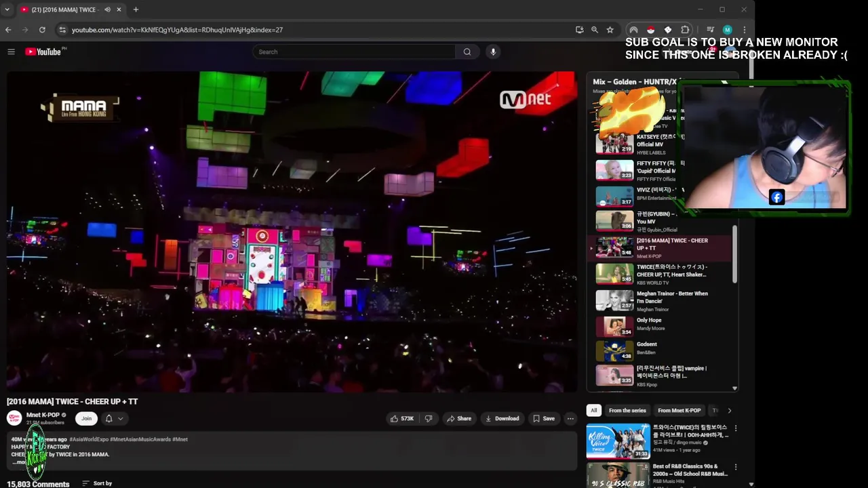The height and width of the screenshot is (488, 868).
Task: Start voice search with the microphone
Action: coord(493,52)
